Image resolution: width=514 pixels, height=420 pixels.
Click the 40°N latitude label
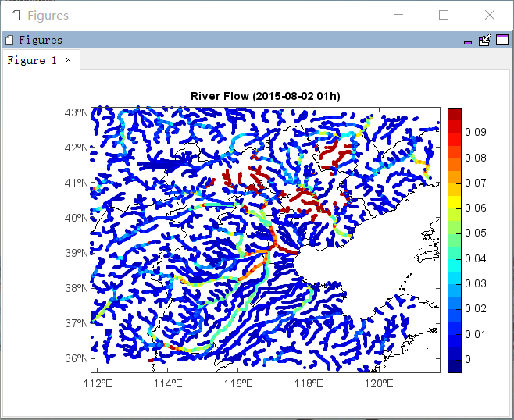(x=77, y=218)
